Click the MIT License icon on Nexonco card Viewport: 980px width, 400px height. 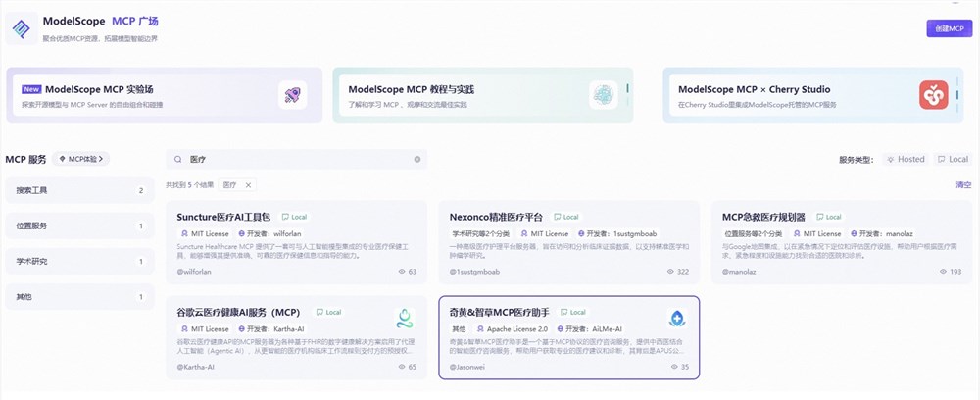pos(524,233)
